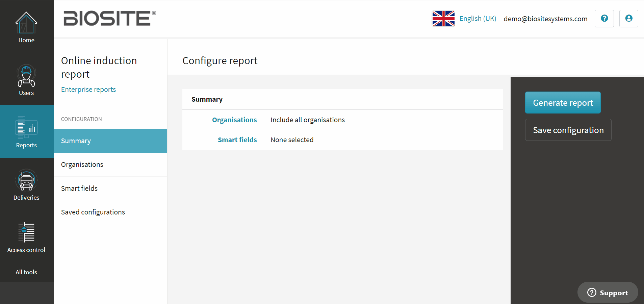The height and width of the screenshot is (304, 644).
Task: Open All tools in the sidebar
Action: coord(26,272)
